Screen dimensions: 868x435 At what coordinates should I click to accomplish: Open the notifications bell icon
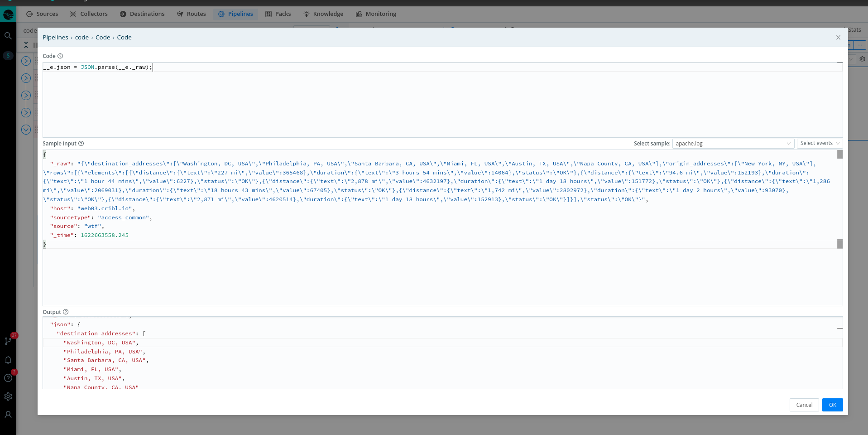tap(8, 360)
